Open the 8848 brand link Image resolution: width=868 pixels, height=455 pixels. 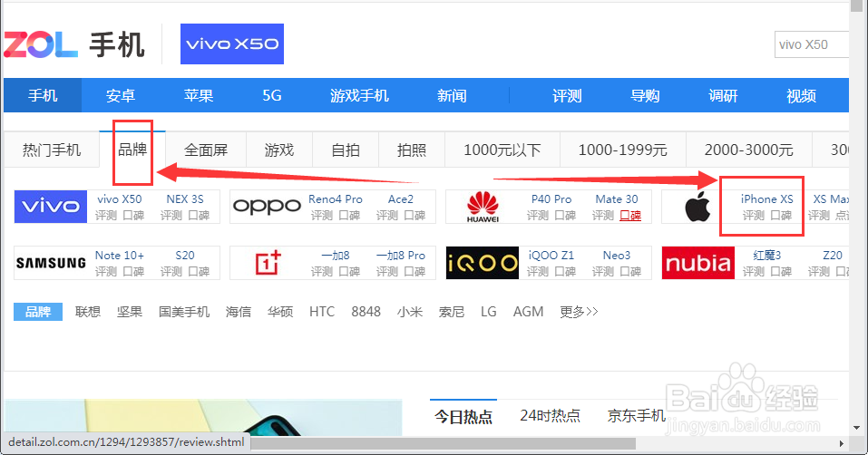(x=366, y=312)
